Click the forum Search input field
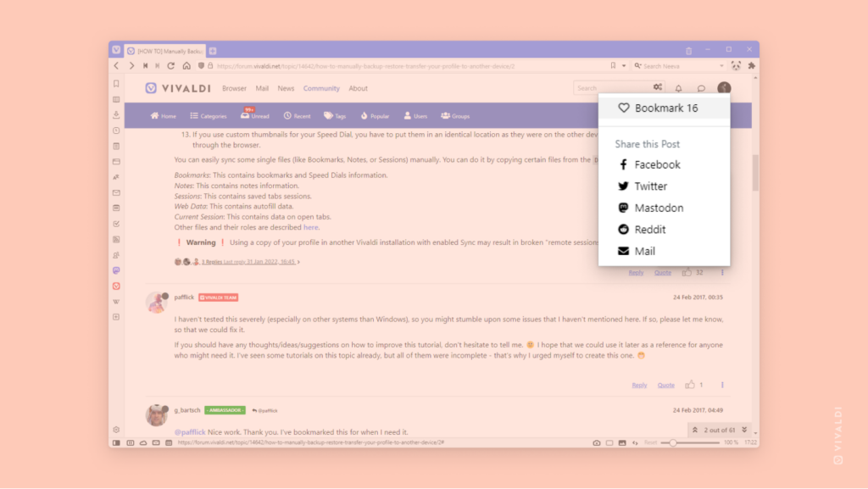 pos(614,88)
